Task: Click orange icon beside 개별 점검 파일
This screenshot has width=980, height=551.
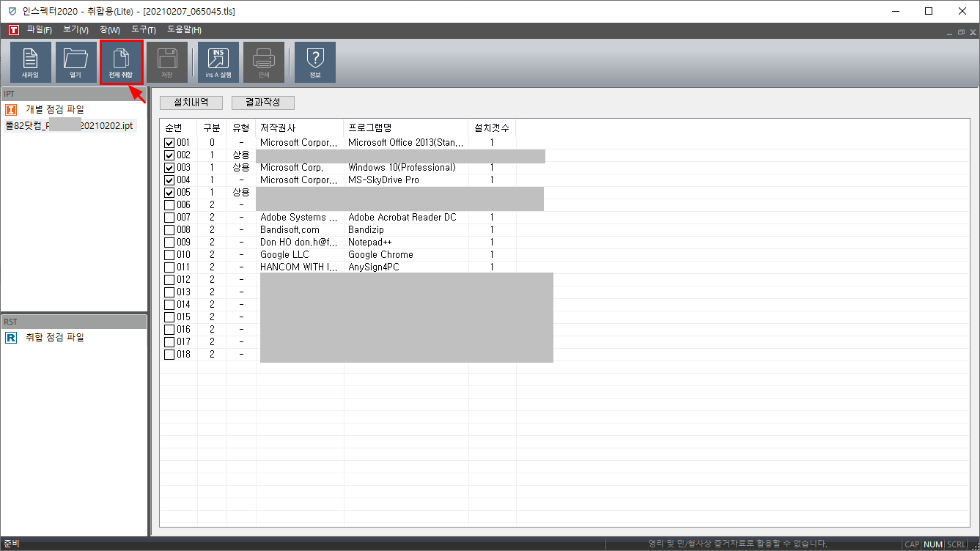Action: (x=11, y=110)
